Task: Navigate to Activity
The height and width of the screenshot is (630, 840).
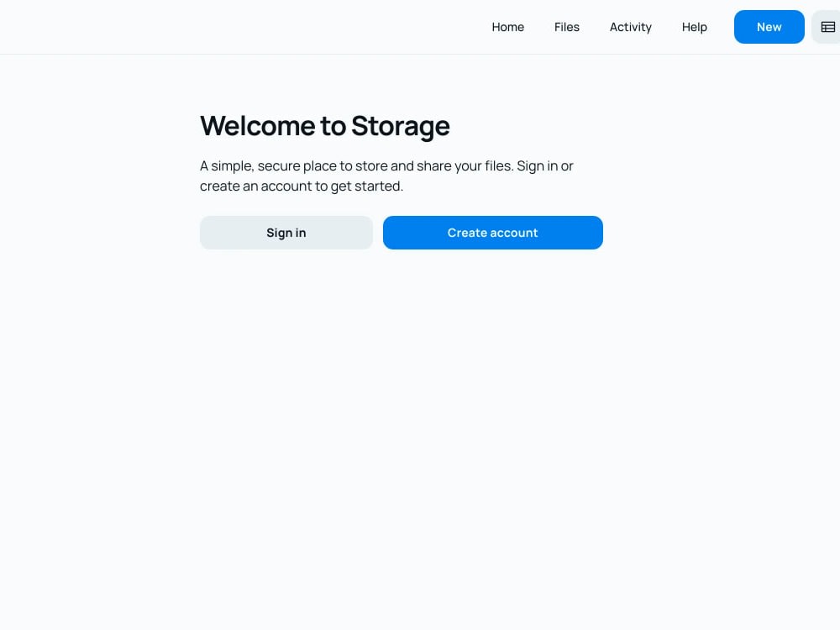Action: (630, 27)
